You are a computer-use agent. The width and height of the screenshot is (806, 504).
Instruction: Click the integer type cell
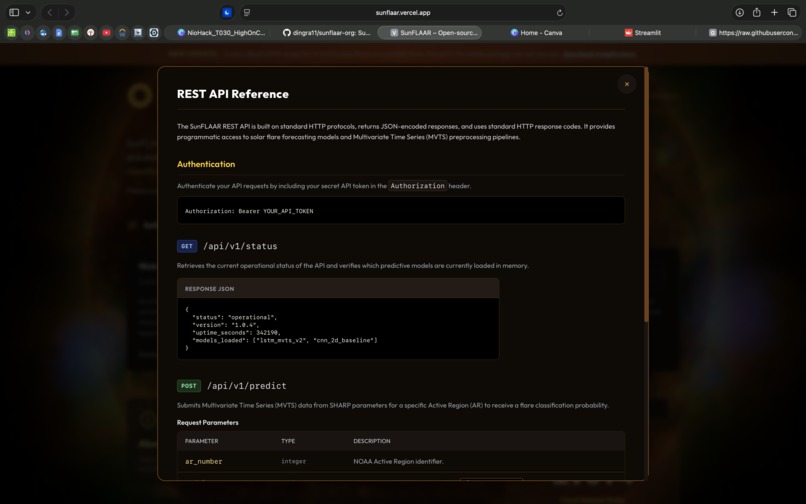pos(294,461)
